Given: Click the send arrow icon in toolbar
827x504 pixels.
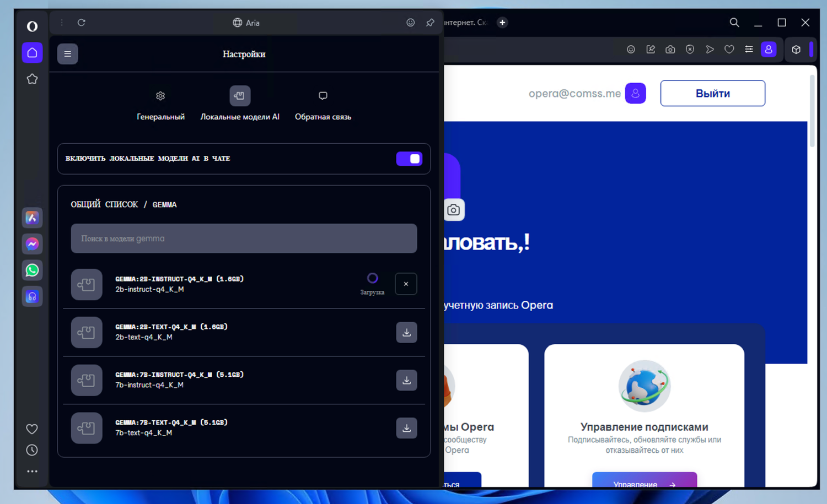Looking at the screenshot, I should click(x=710, y=50).
